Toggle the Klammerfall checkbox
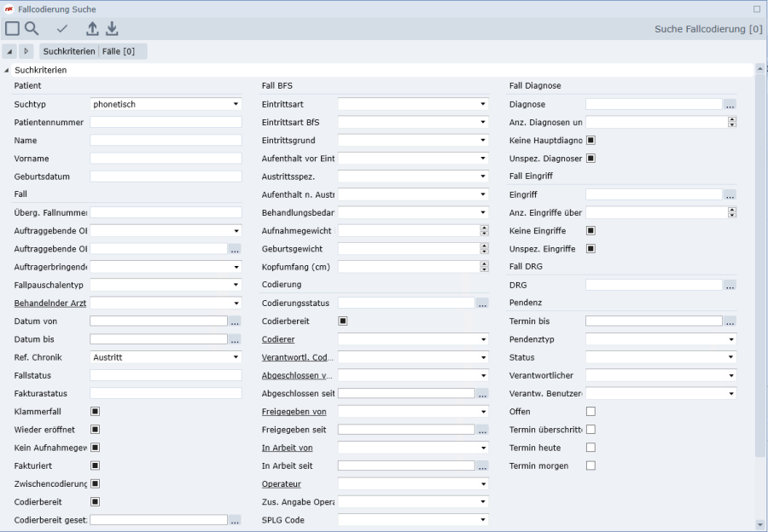 (96, 411)
